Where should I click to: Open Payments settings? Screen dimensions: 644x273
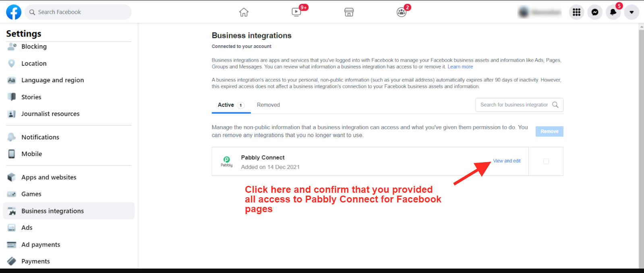69,261
